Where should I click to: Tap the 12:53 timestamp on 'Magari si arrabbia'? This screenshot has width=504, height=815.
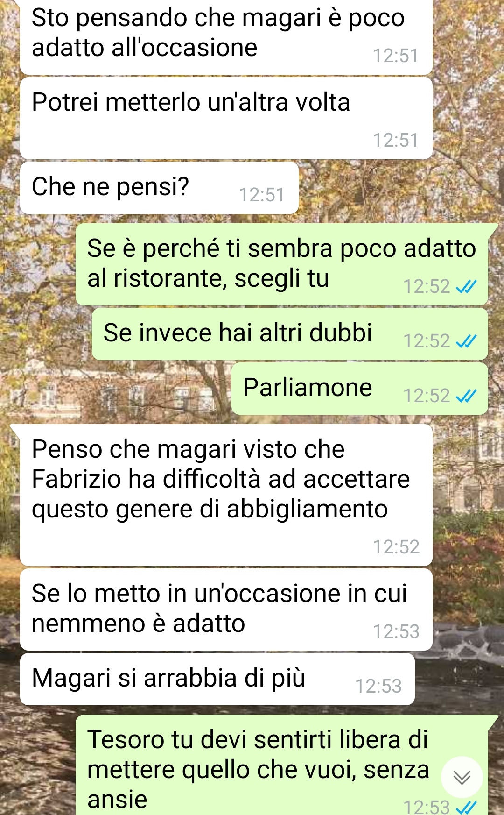pos(378,687)
